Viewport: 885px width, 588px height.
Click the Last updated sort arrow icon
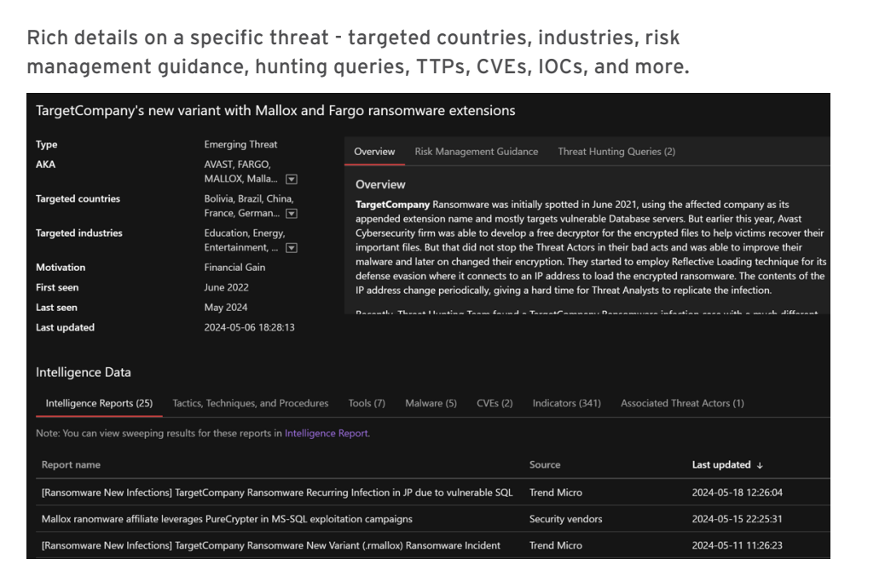(x=760, y=465)
